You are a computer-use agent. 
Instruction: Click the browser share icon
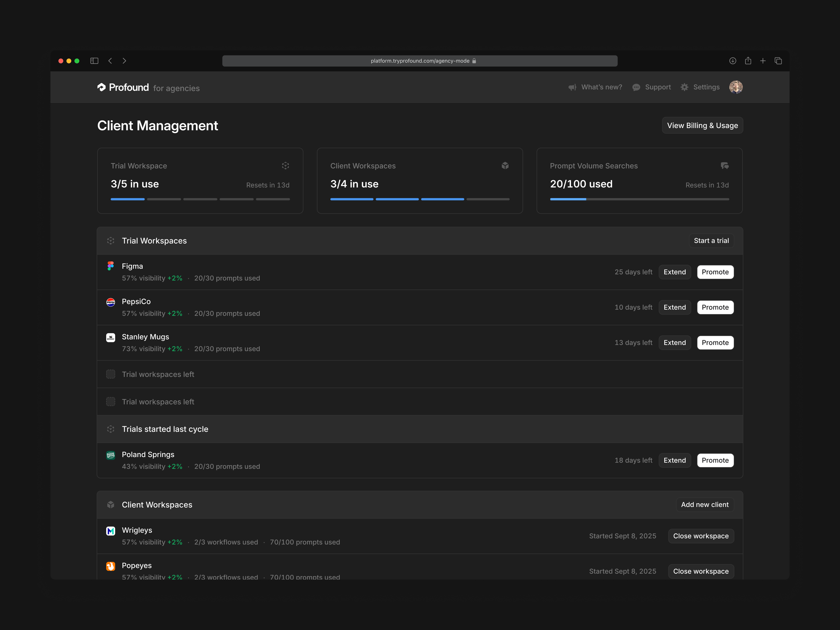tap(748, 61)
